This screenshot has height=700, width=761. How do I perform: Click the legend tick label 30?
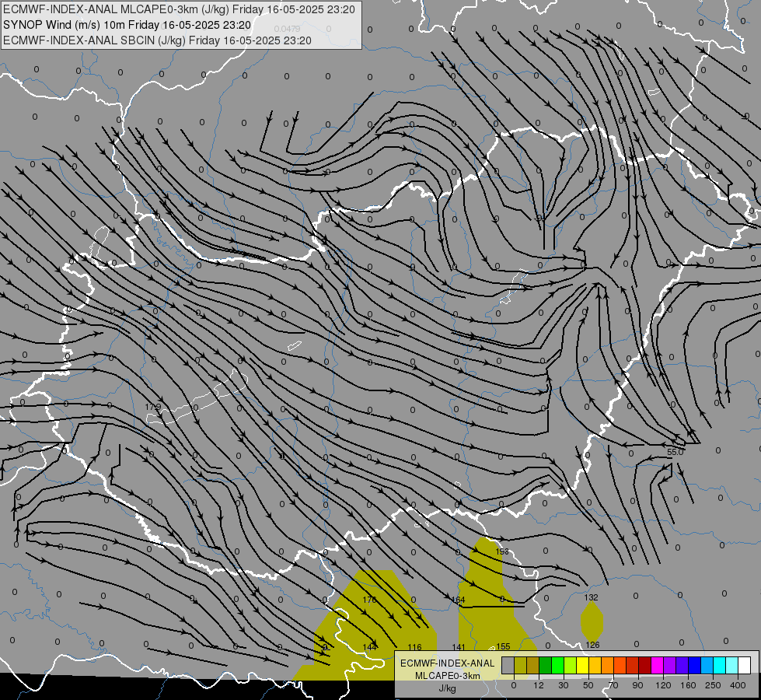pyautogui.click(x=564, y=685)
